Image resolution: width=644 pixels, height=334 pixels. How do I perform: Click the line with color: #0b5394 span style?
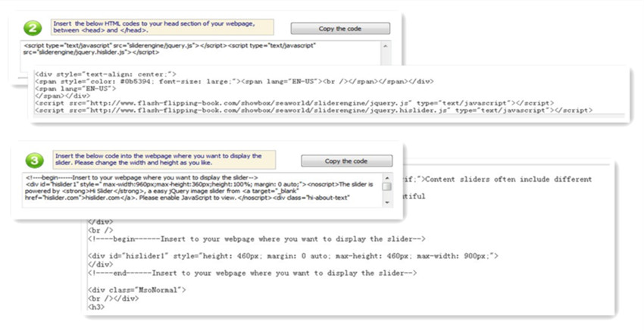click(x=234, y=81)
